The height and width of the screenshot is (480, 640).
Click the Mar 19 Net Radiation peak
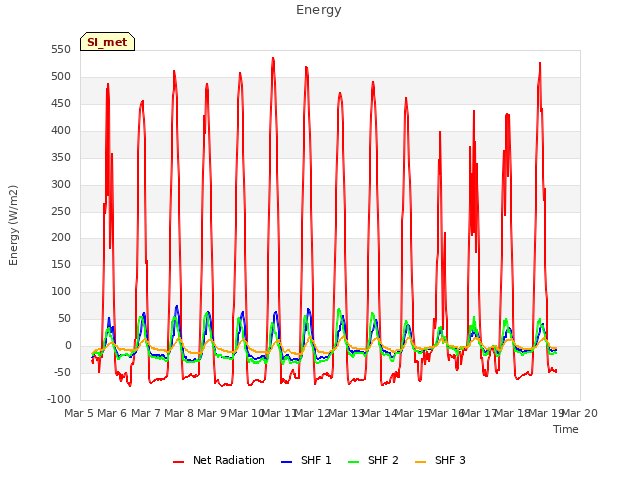[540, 63]
